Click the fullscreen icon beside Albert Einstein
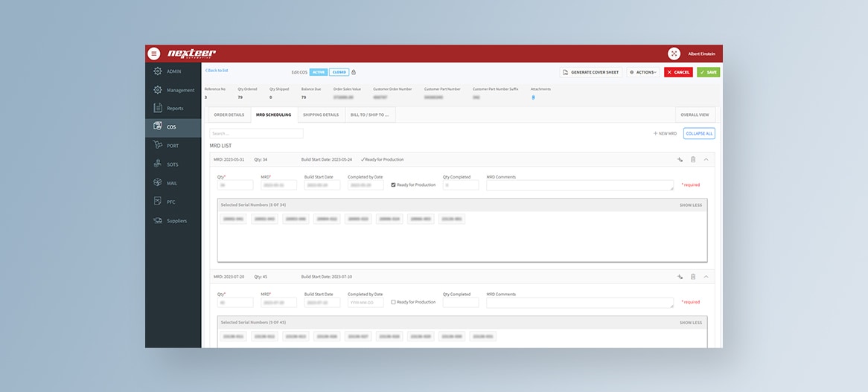This screenshot has height=392, width=868. point(674,54)
